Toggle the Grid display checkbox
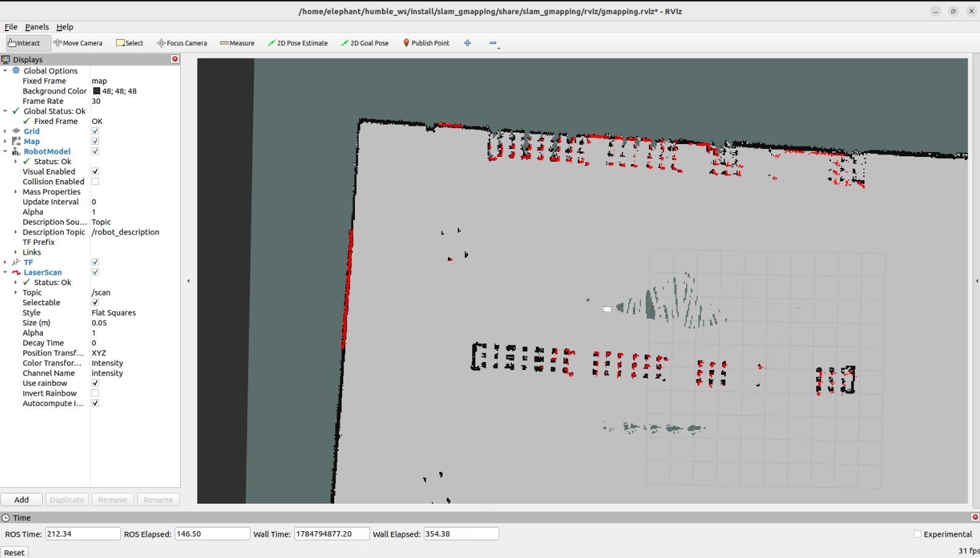980x558 pixels. (95, 131)
